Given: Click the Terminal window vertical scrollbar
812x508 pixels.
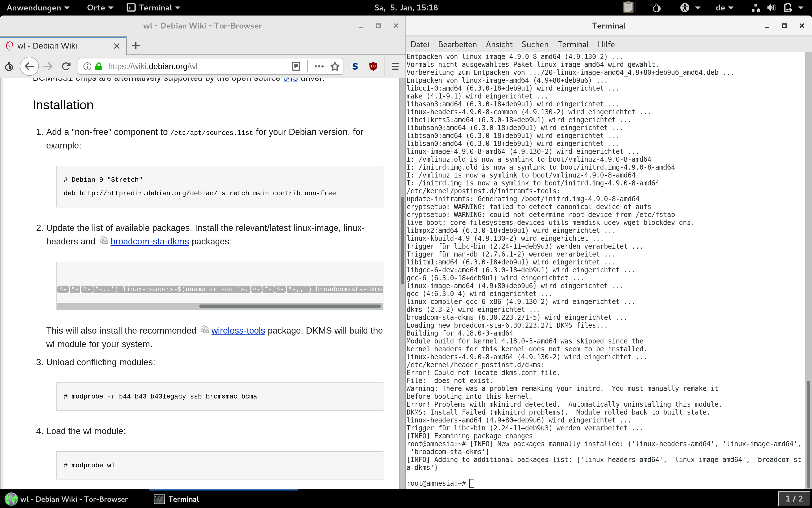Looking at the screenshot, I should [808, 434].
